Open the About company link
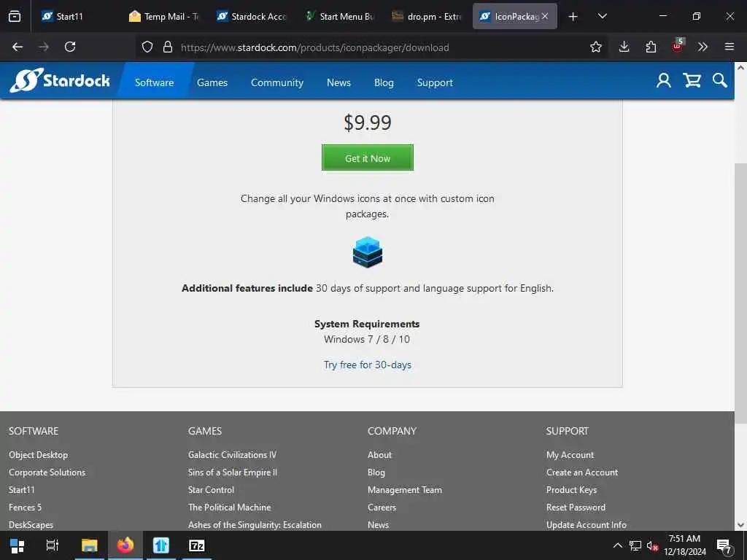This screenshot has height=560, width=747. 379,455
